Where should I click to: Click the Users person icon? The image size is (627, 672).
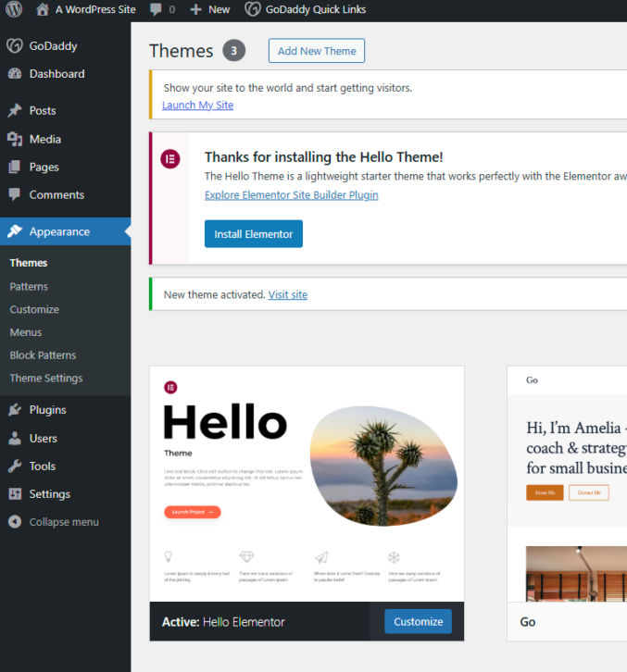tap(15, 438)
